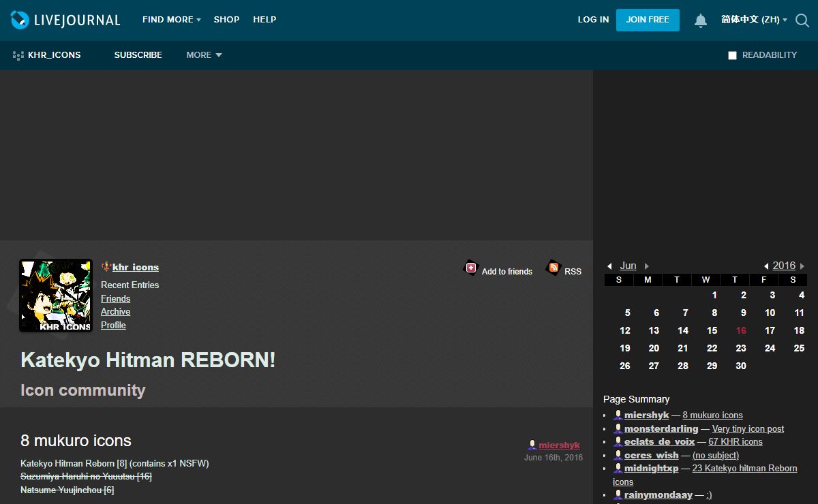Click the Add to friends link text
The height and width of the screenshot is (504, 818).
(x=507, y=271)
